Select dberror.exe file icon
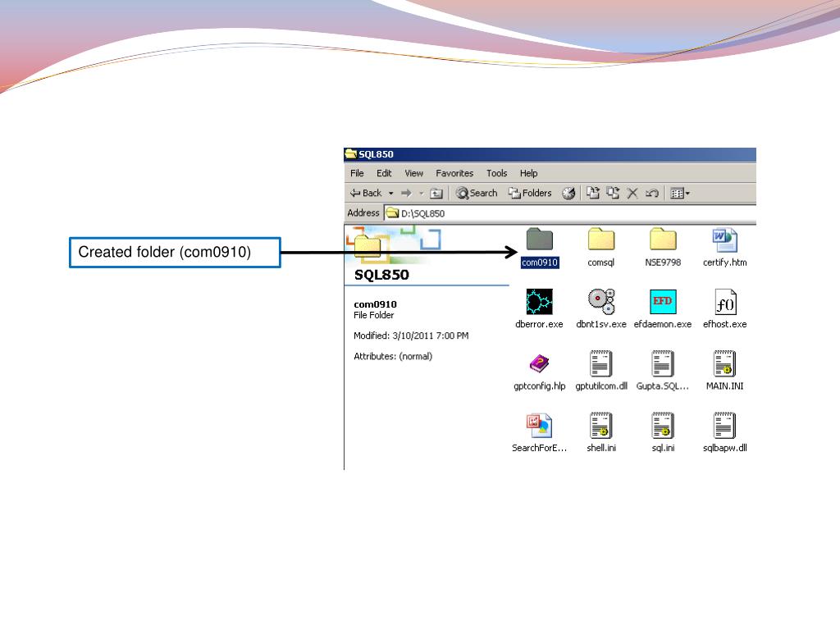Image resolution: width=840 pixels, height=630 pixels. coord(540,302)
